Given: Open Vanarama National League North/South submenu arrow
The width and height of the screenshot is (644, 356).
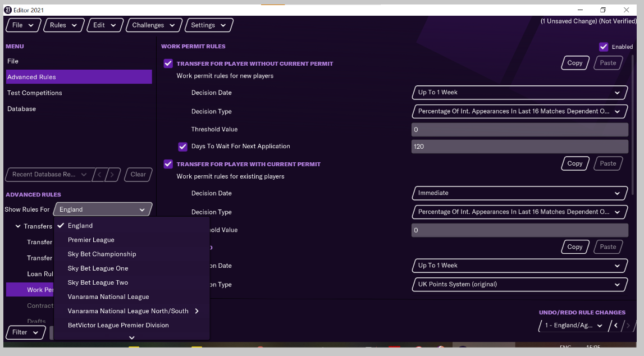Looking at the screenshot, I should (x=197, y=311).
